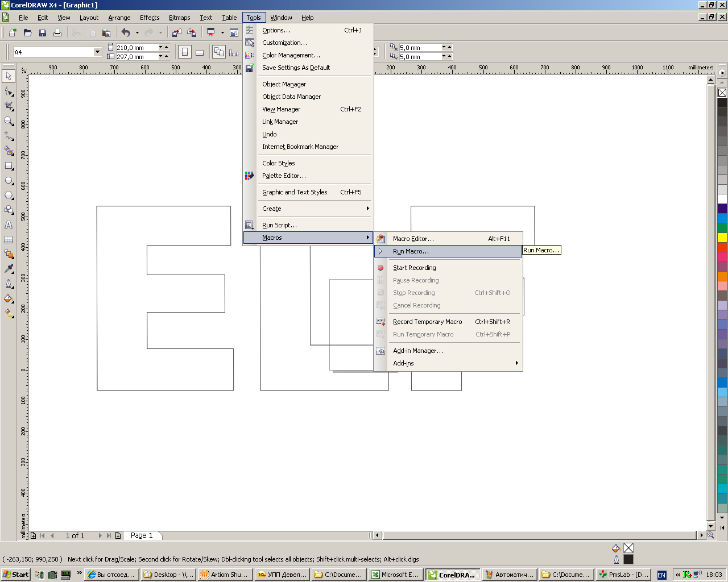Select the Polygon tool
The image size is (728, 582).
pyautogui.click(x=9, y=195)
